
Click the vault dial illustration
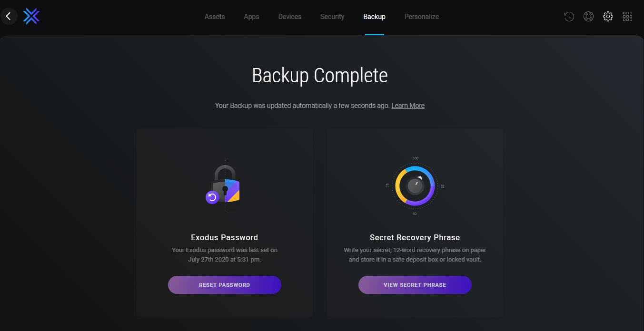[x=415, y=186]
